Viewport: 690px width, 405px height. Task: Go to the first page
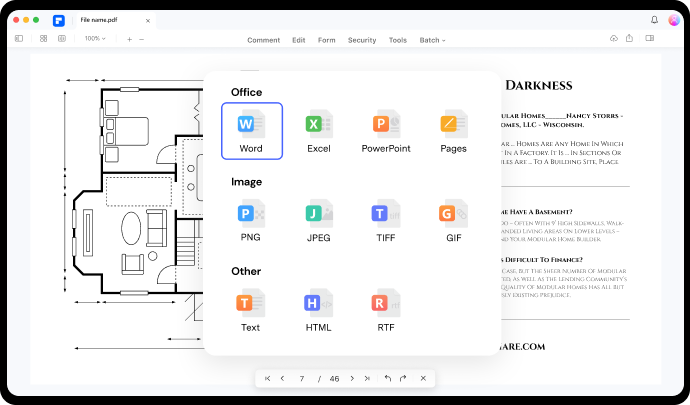point(268,378)
